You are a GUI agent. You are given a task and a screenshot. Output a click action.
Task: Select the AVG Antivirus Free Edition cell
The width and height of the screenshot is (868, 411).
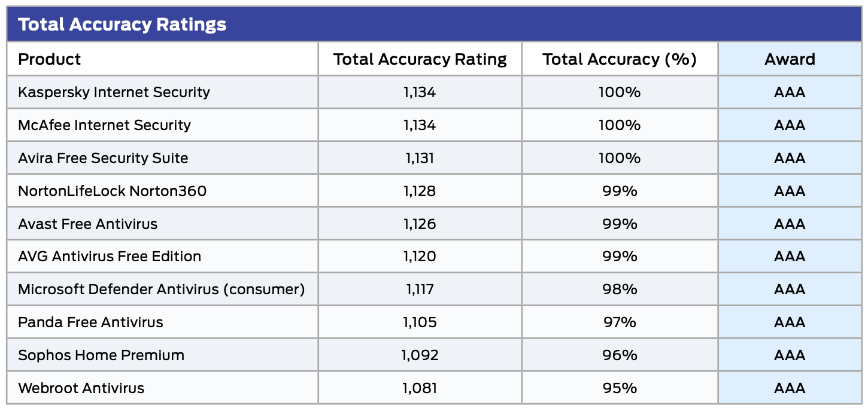[110, 256]
